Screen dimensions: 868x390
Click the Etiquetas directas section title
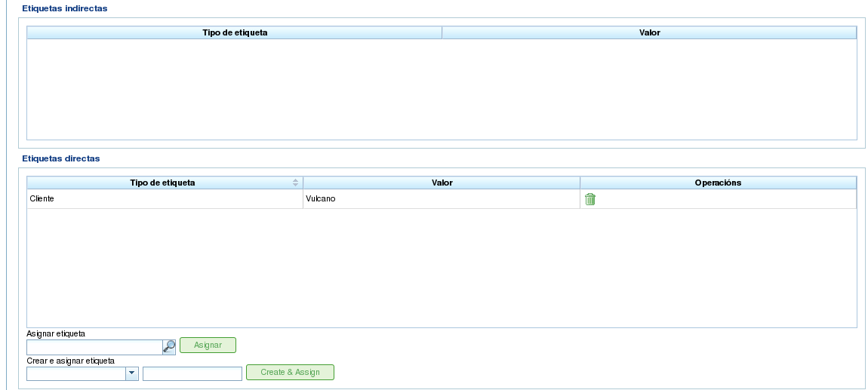(61, 158)
